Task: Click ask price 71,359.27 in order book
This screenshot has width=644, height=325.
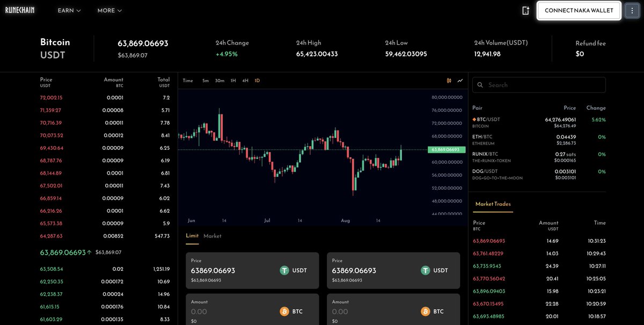Action: [x=50, y=110]
